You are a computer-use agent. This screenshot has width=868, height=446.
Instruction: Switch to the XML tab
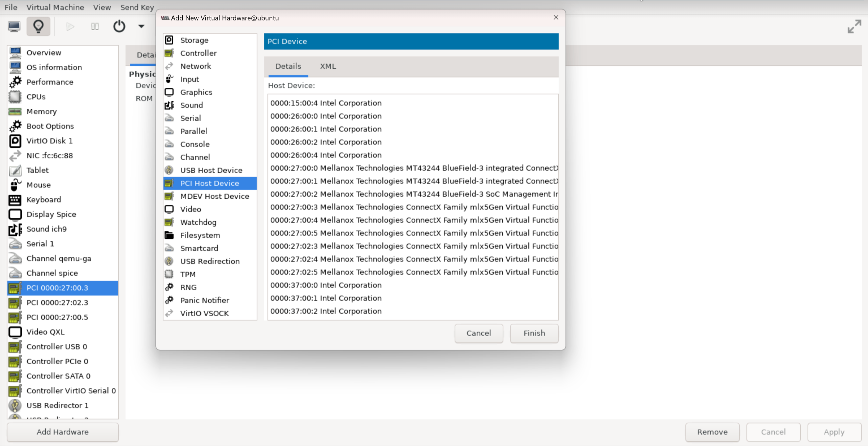(328, 66)
